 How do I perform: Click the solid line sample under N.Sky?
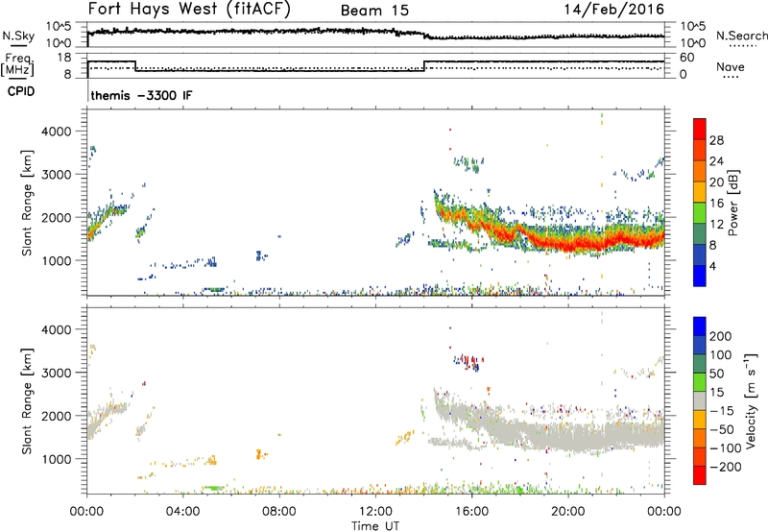pyautogui.click(x=18, y=47)
